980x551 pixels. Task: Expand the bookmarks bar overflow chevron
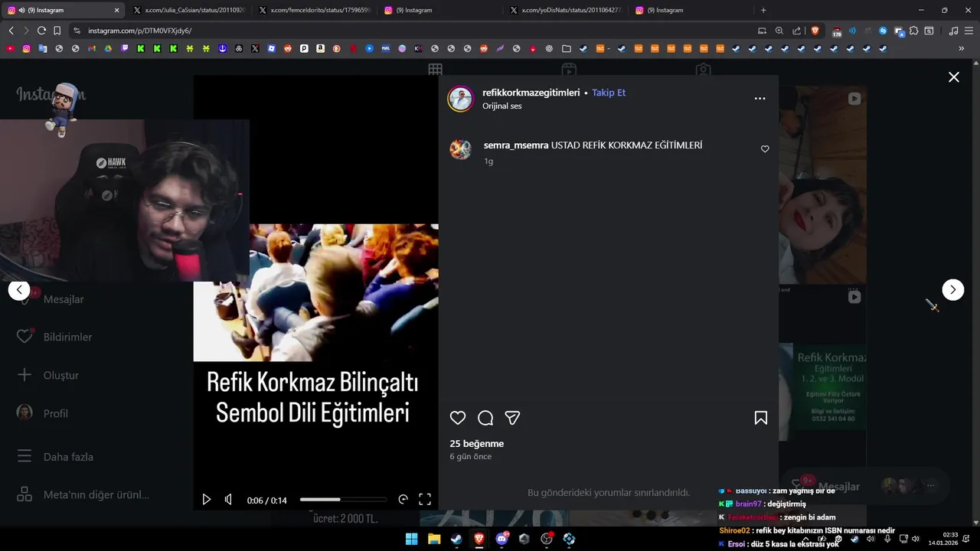(x=962, y=48)
